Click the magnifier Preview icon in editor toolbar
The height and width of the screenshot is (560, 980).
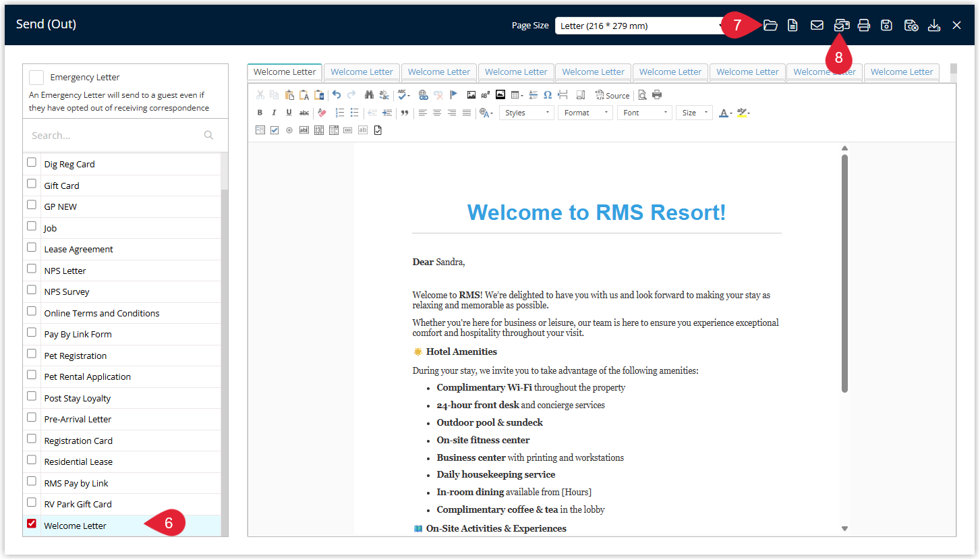tap(642, 95)
